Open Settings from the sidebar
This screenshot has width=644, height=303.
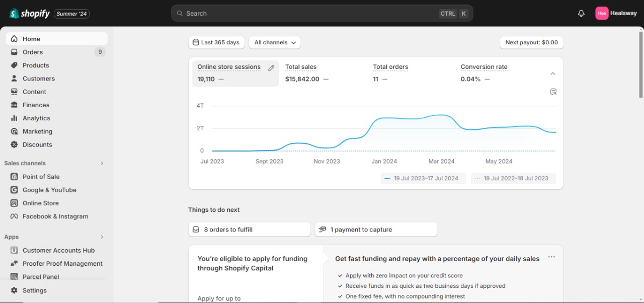[x=34, y=290]
